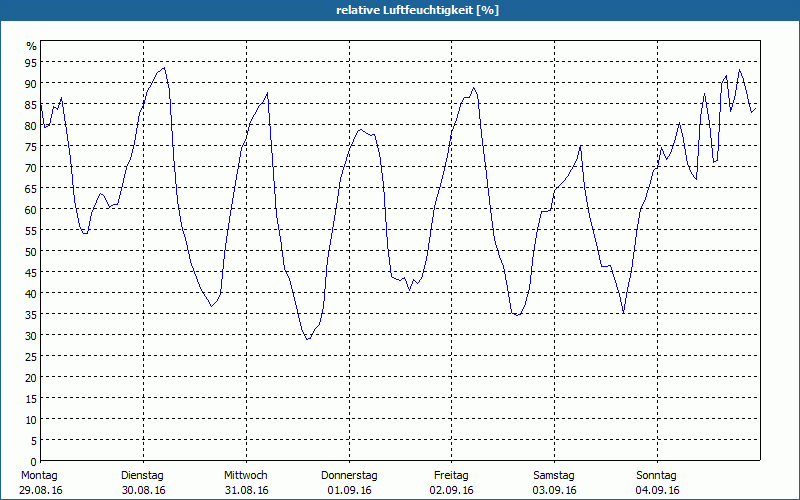Select the Montag day label

[39, 475]
